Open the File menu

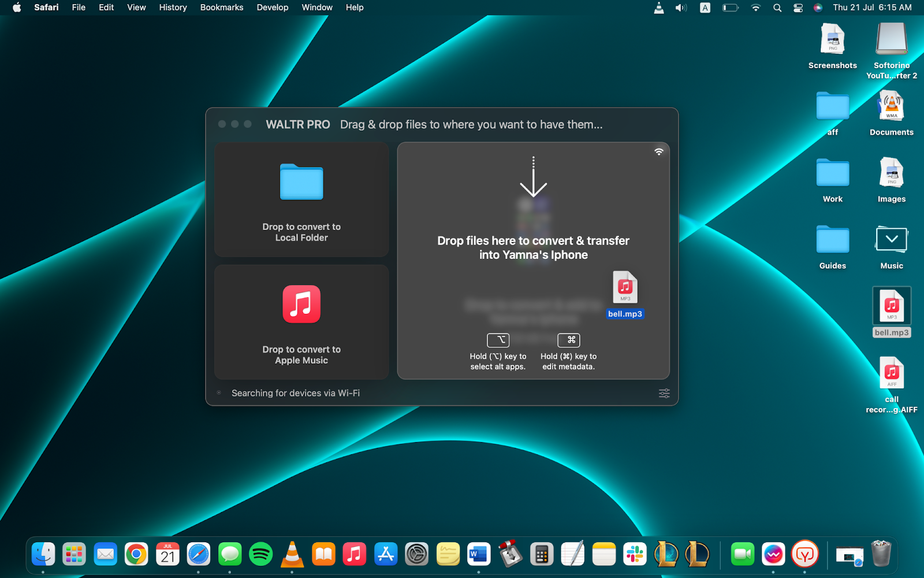tap(79, 8)
